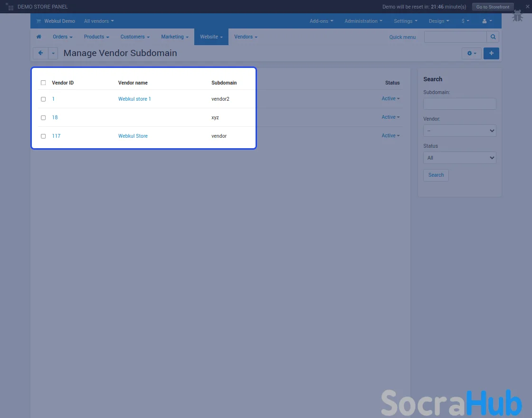The width and height of the screenshot is (532, 418).
Task: Click the bug icon at top right
Action: tap(517, 16)
